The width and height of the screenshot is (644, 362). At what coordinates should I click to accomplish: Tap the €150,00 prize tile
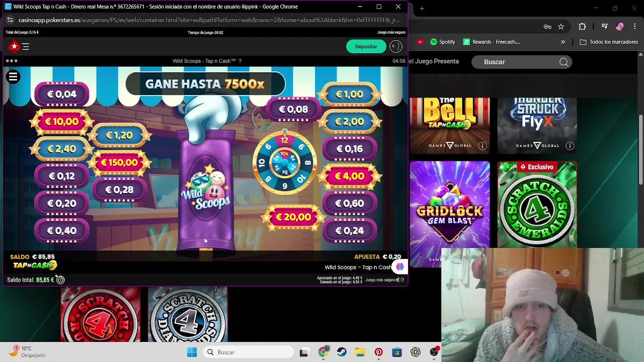119,162
